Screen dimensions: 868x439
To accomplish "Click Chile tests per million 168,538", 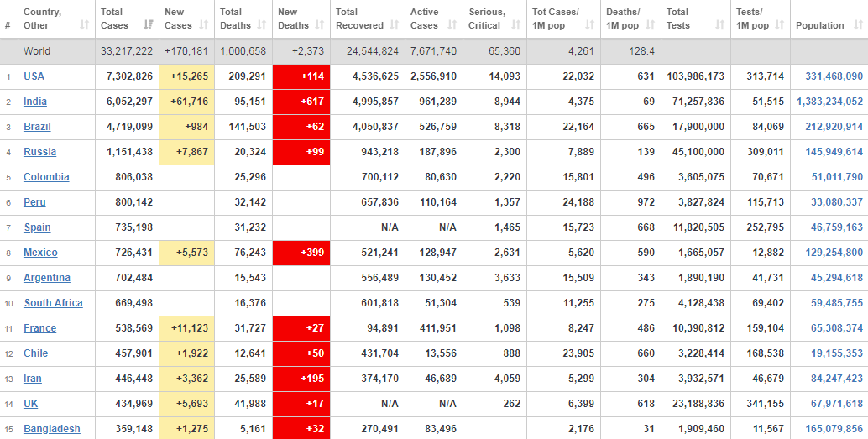I will 766,353.
